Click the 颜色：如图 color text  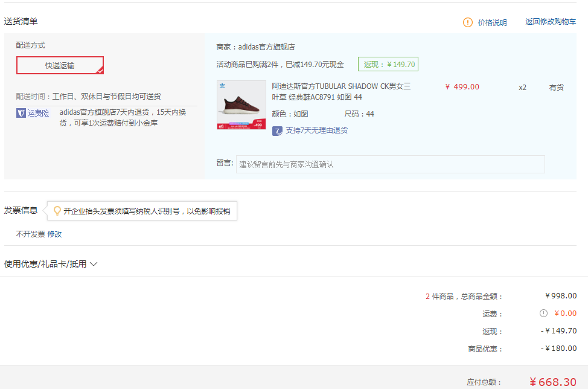coord(290,114)
